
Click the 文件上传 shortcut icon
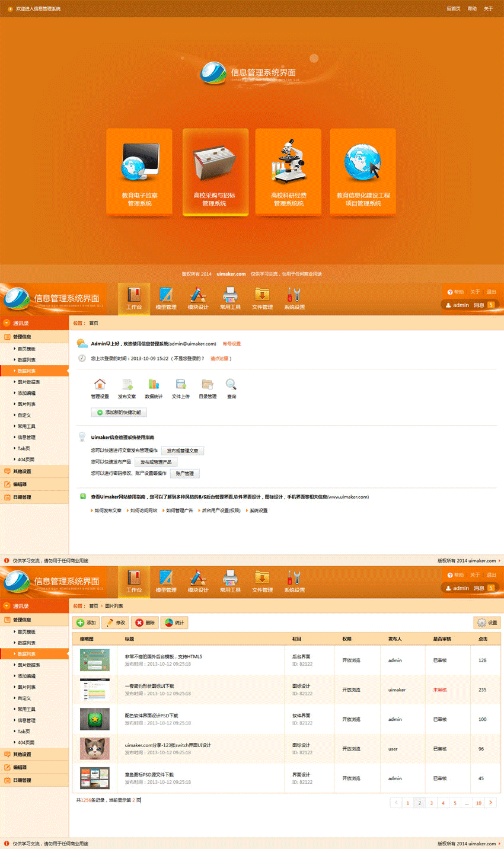point(181,385)
